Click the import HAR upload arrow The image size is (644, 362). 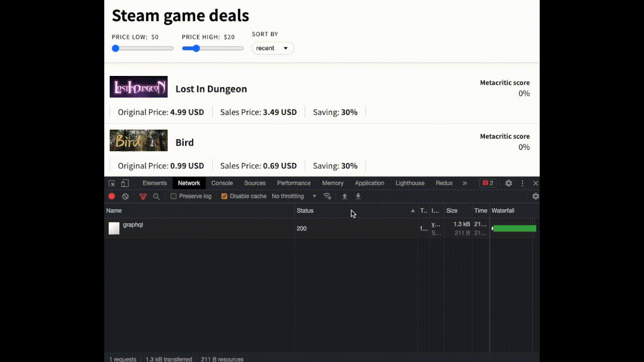coord(345,196)
